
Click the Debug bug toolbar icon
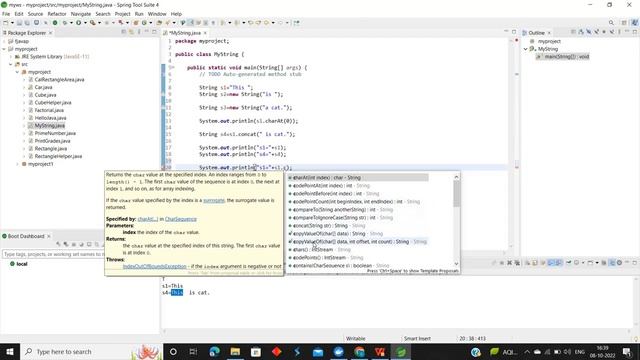point(65,23)
